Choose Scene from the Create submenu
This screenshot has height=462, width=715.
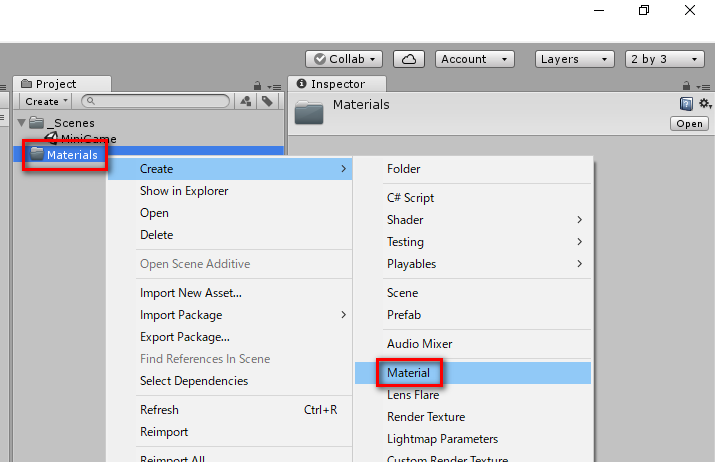click(x=473, y=293)
